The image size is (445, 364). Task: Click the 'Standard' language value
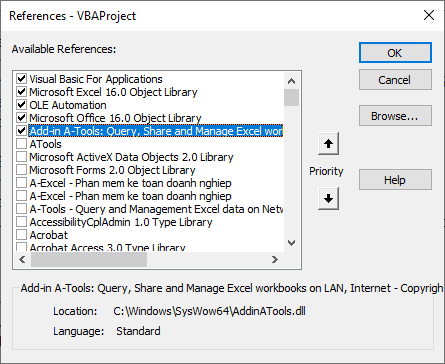(138, 331)
